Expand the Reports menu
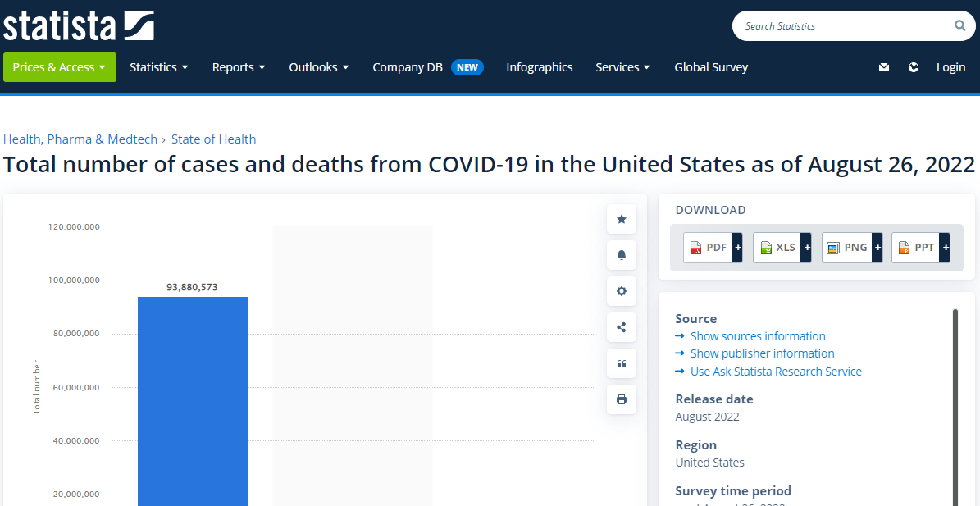The image size is (980, 506). [238, 67]
